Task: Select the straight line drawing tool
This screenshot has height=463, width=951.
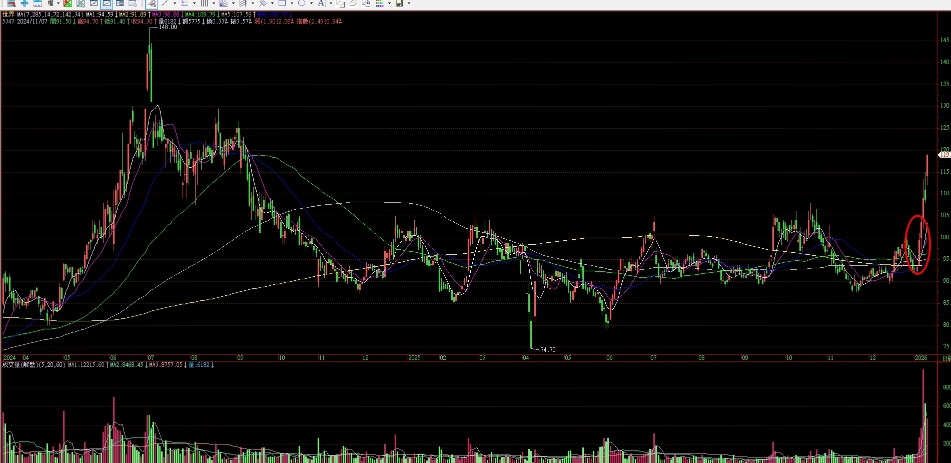Action: (x=165, y=4)
